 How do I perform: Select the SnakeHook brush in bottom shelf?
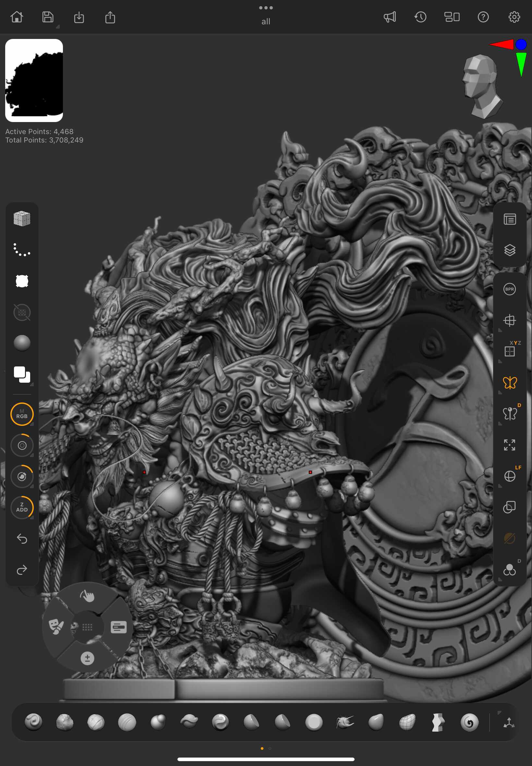[345, 722]
